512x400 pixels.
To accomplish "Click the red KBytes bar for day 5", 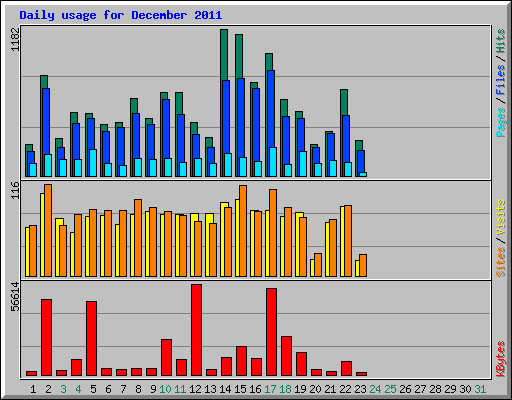I will click(91, 338).
